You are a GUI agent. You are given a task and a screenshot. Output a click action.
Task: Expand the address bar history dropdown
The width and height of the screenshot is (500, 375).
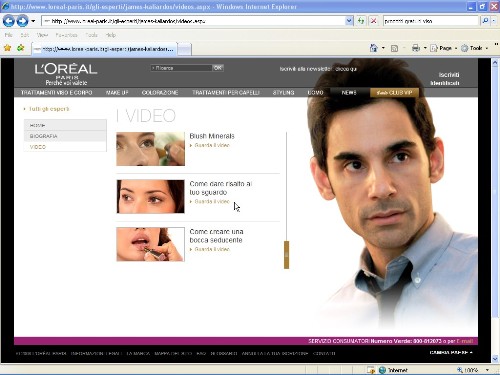tap(349, 21)
